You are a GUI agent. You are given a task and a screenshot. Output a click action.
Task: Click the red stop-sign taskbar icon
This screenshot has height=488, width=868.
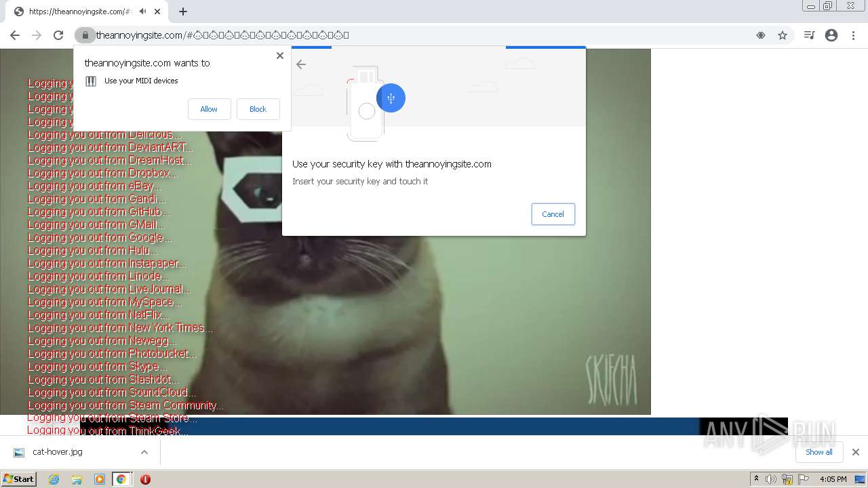point(145,479)
